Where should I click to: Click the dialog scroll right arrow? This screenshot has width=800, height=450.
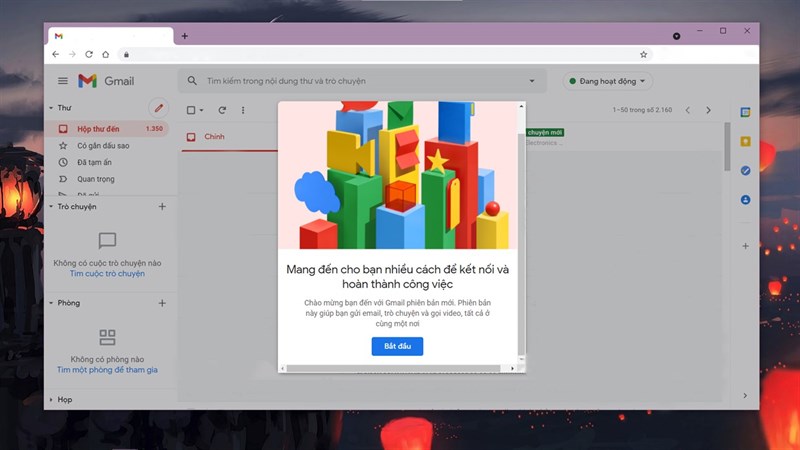point(512,368)
